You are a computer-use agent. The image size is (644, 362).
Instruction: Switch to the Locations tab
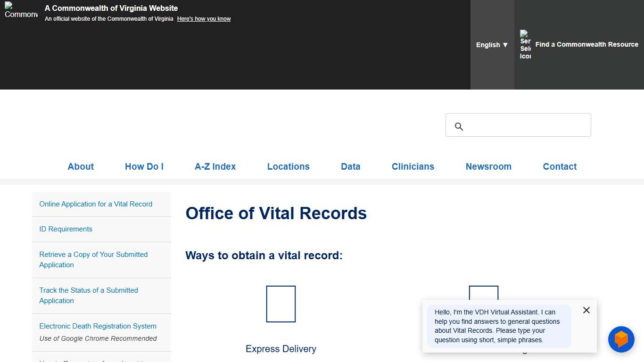pos(288,166)
